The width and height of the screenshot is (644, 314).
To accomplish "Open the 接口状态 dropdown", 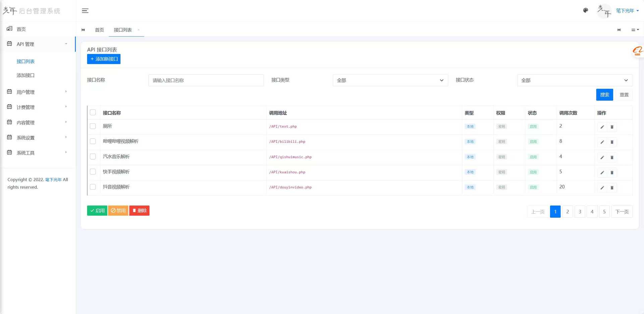I will point(574,80).
